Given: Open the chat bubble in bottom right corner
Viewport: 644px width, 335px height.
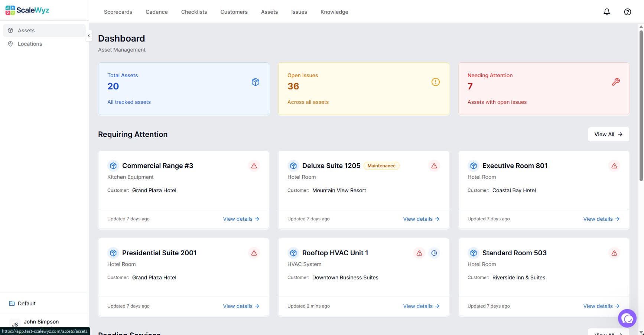Looking at the screenshot, I should coord(627,318).
